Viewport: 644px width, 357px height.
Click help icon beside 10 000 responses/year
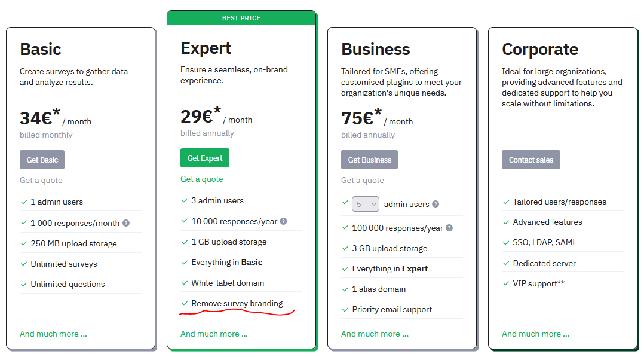283,221
